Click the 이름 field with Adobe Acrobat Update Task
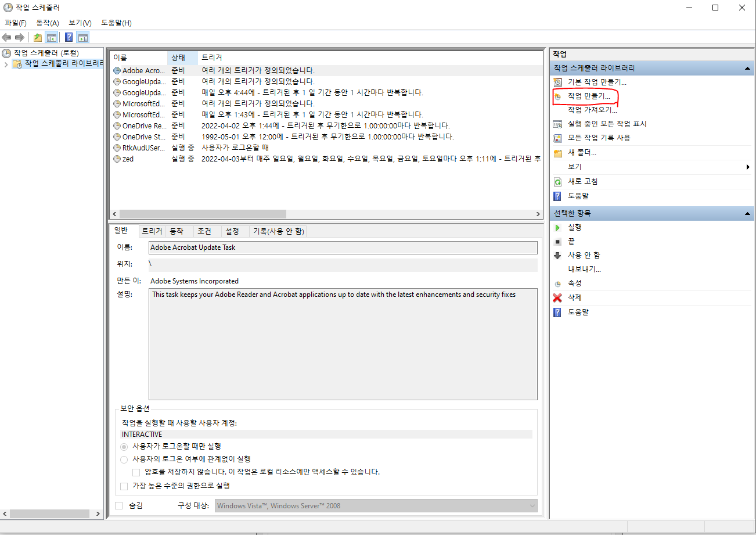Image resolution: width=756 pixels, height=535 pixels. pyautogui.click(x=343, y=247)
